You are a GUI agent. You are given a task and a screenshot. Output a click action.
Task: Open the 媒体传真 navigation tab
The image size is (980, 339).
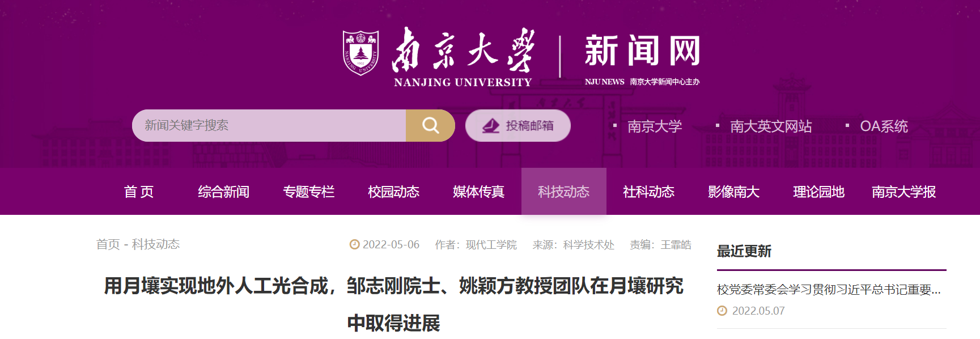[479, 192]
